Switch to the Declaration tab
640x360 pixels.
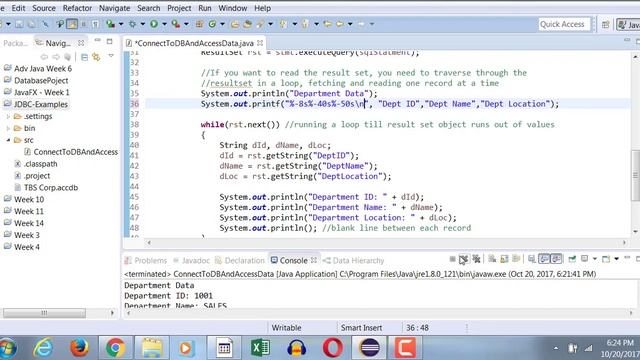pyautogui.click(x=240, y=260)
